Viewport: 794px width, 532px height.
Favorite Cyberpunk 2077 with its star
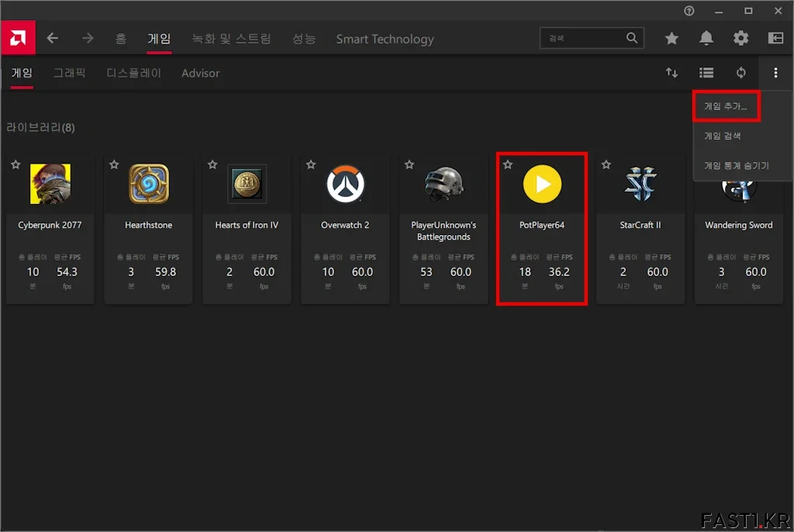[x=16, y=164]
